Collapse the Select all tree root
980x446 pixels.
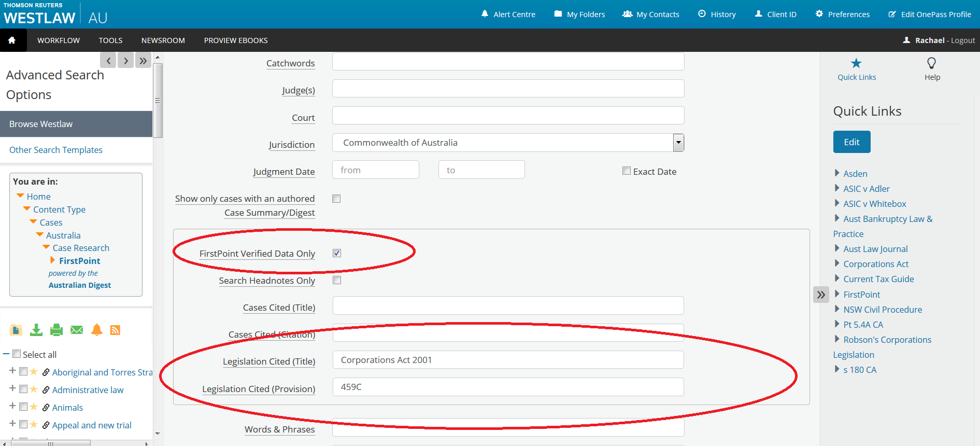click(x=6, y=354)
